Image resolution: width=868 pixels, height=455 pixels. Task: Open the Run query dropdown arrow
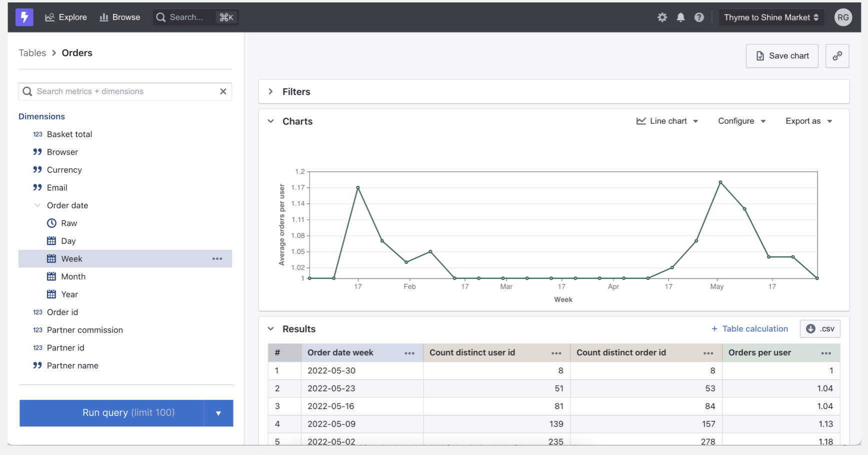tap(218, 413)
